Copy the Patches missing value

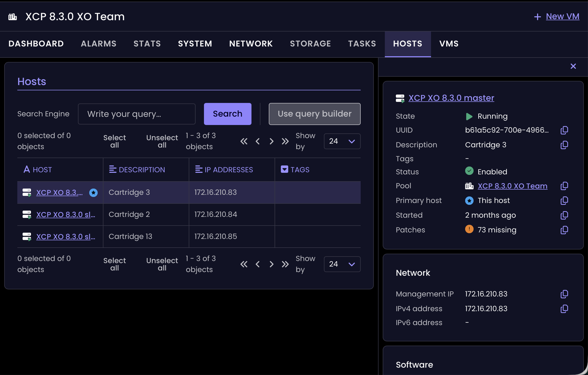tap(564, 230)
